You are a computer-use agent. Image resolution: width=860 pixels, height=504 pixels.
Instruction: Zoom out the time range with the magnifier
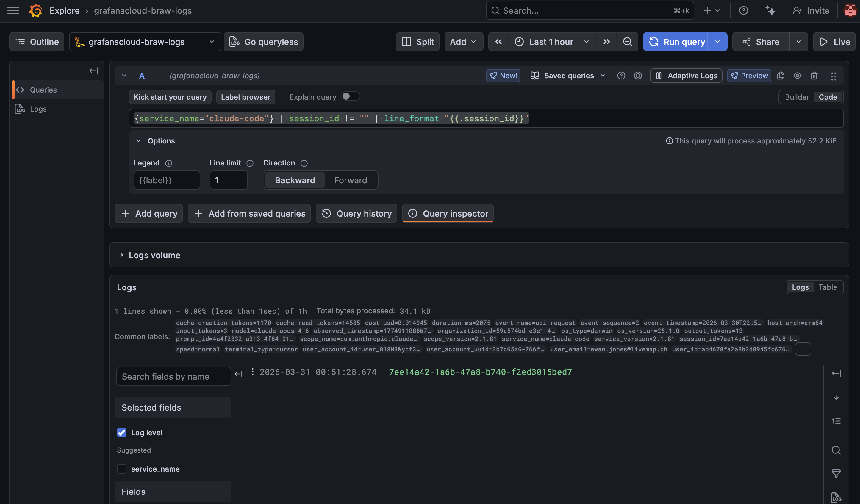click(628, 42)
